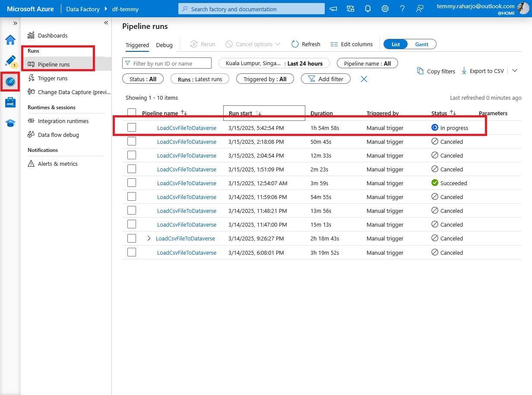Switch to the Triggered tab
The height and width of the screenshot is (395, 532).
pyautogui.click(x=137, y=45)
